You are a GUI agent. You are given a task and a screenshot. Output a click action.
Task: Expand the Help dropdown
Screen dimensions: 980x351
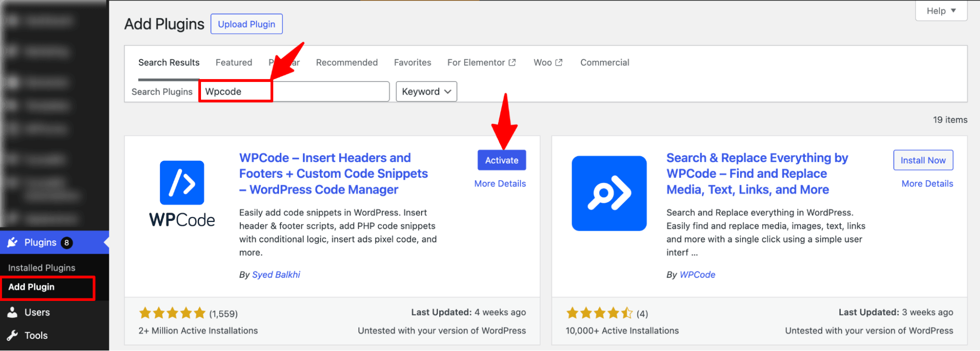click(941, 11)
